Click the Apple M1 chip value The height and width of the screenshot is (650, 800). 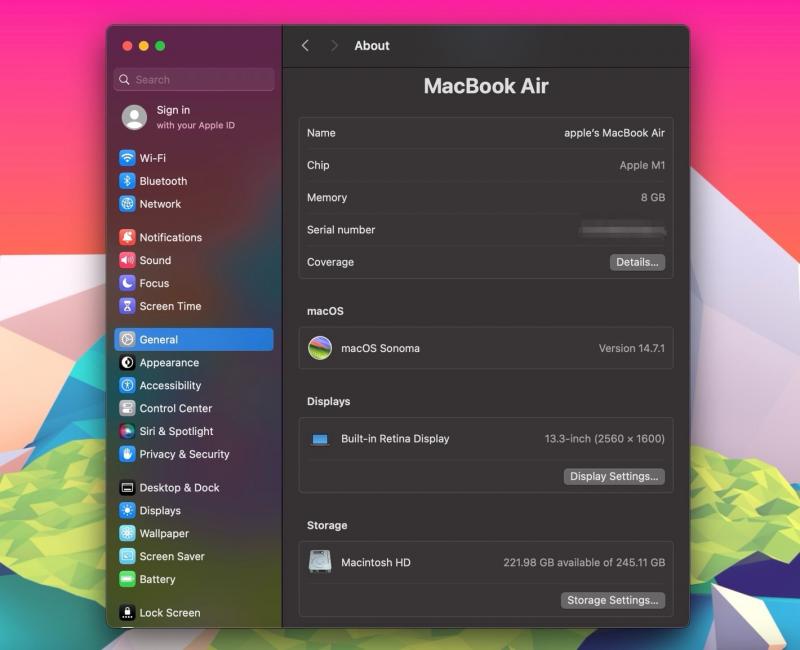[642, 165]
